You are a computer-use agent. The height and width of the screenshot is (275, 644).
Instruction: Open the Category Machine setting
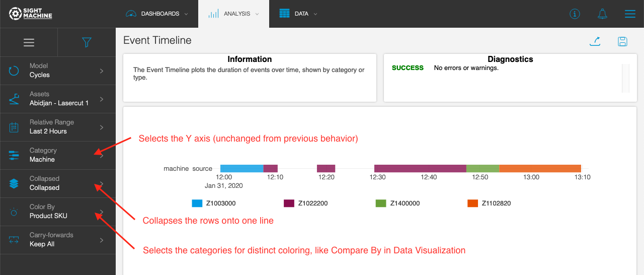click(x=57, y=155)
